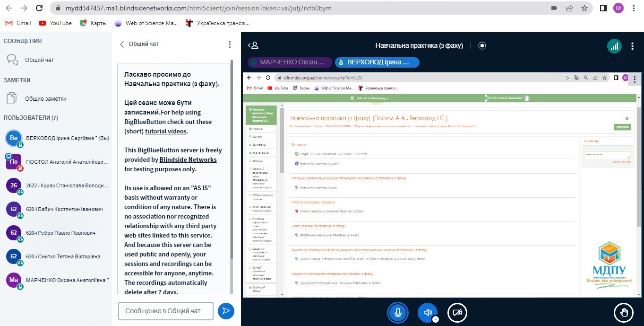The width and height of the screenshot is (644, 326).
Task: Click the Общий чат bubble icon
Action: click(12, 60)
